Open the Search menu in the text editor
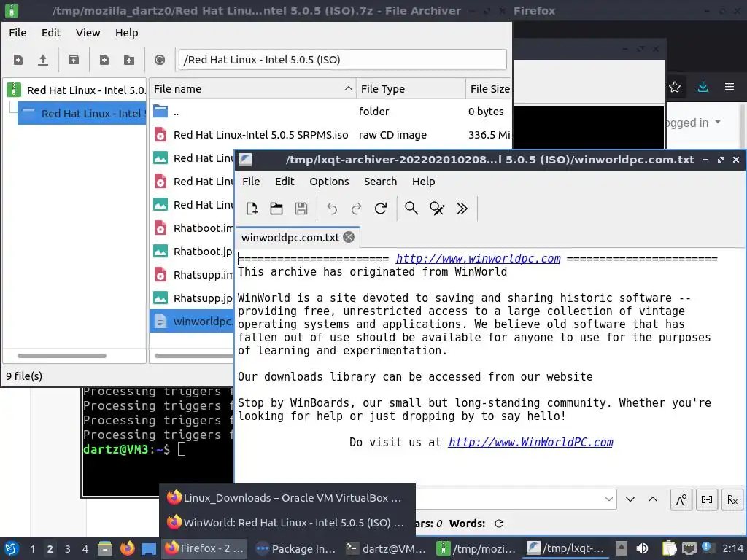The image size is (747, 560). (x=380, y=182)
